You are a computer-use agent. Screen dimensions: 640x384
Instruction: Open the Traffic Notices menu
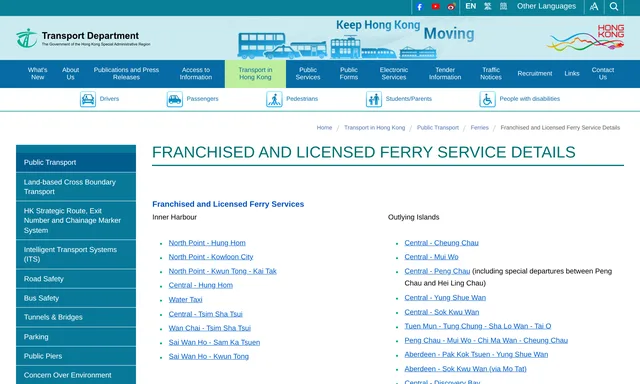click(x=491, y=74)
